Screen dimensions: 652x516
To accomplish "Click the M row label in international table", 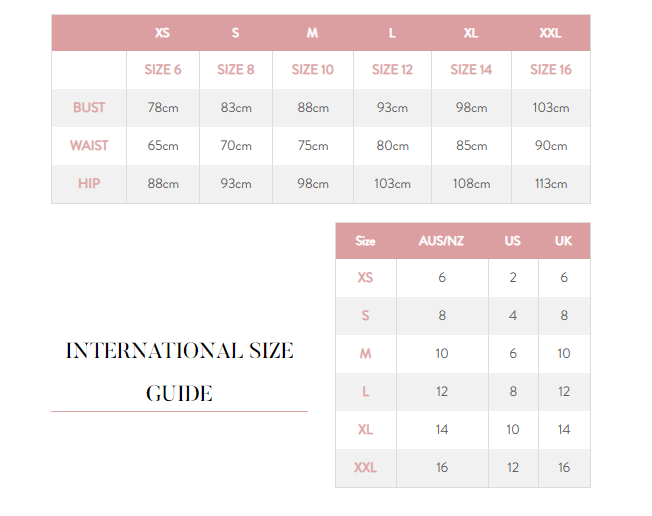I will click(365, 354).
